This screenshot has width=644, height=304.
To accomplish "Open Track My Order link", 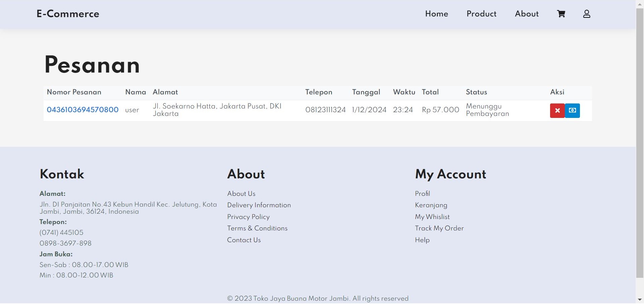I will pos(439,228).
